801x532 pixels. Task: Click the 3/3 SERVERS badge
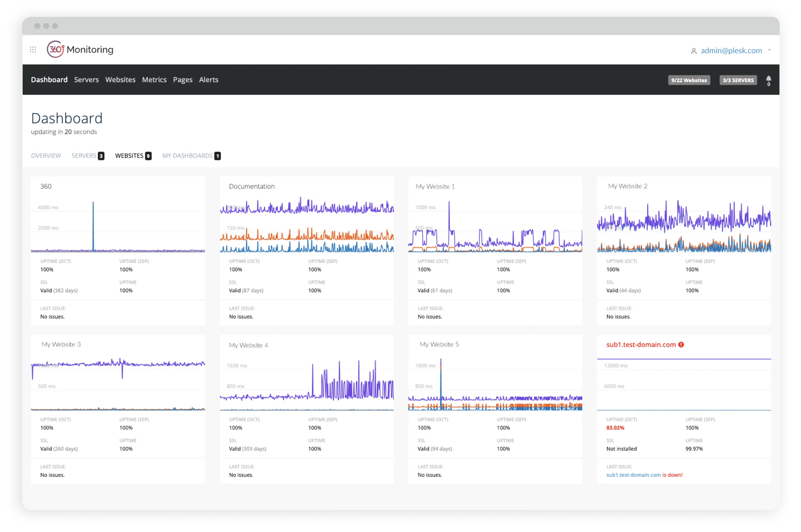738,80
